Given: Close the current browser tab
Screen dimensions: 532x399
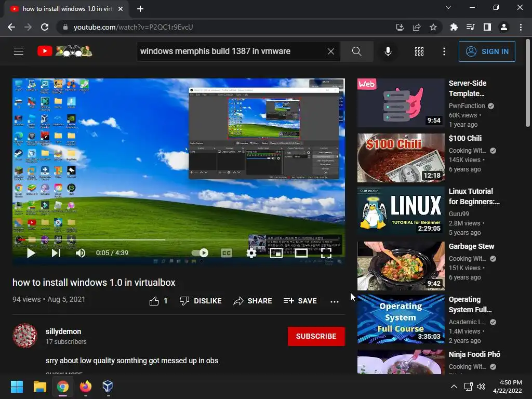Looking at the screenshot, I should coord(121,9).
